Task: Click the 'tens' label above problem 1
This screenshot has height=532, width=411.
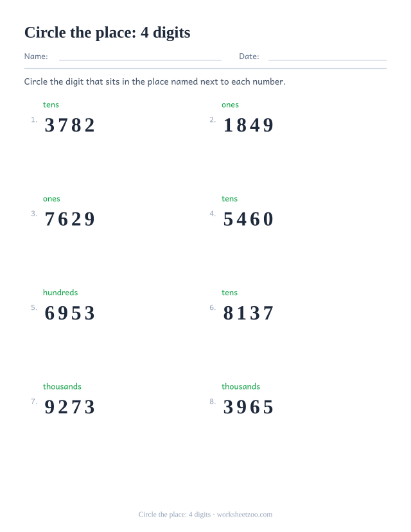Action: [51, 105]
